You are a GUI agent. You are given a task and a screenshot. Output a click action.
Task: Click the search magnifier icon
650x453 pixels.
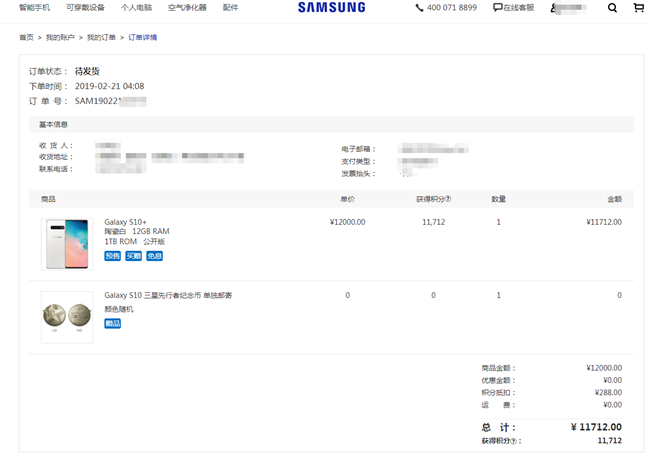pos(612,8)
